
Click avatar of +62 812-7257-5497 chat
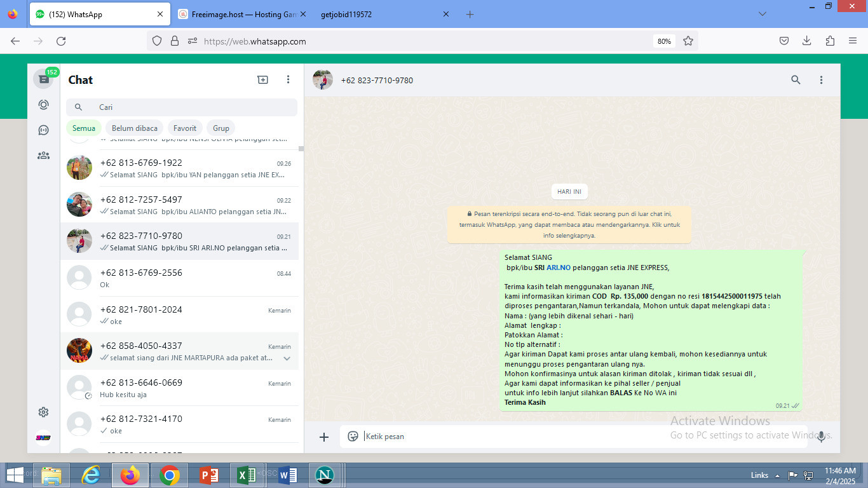[79, 205]
